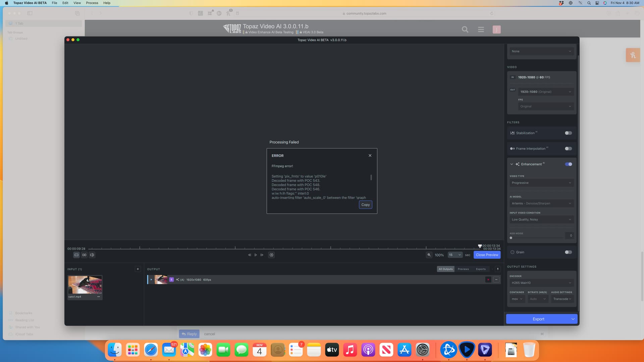Click the zoom magnifier icon
This screenshot has height=362, width=644.
pyautogui.click(x=429, y=255)
